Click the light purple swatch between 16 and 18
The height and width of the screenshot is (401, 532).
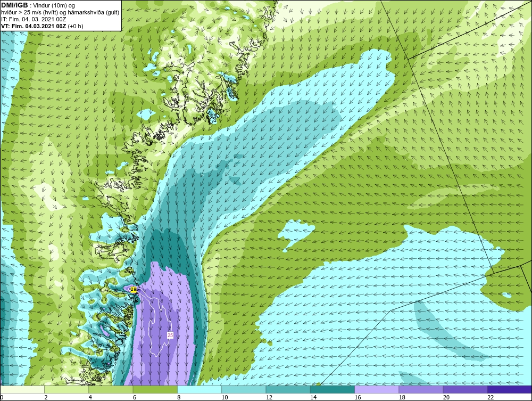377,389
